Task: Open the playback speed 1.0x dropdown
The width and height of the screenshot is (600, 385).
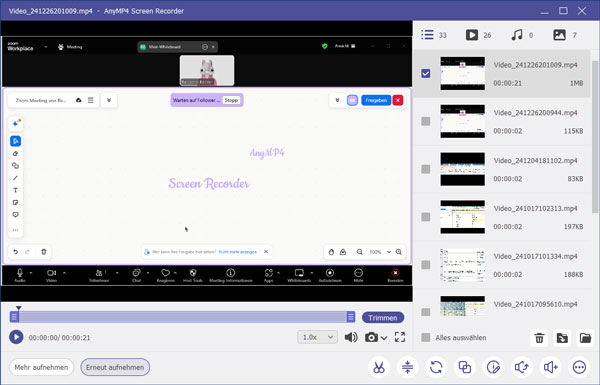Action: pos(318,337)
